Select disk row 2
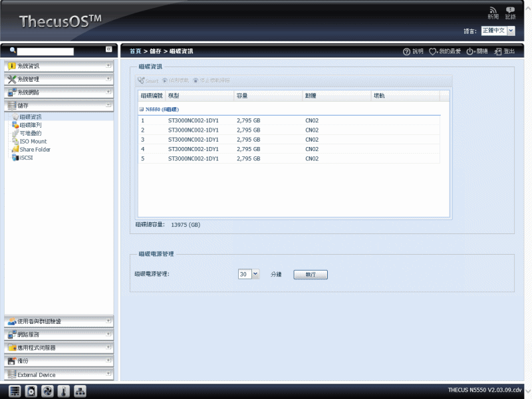 [x=289, y=130]
